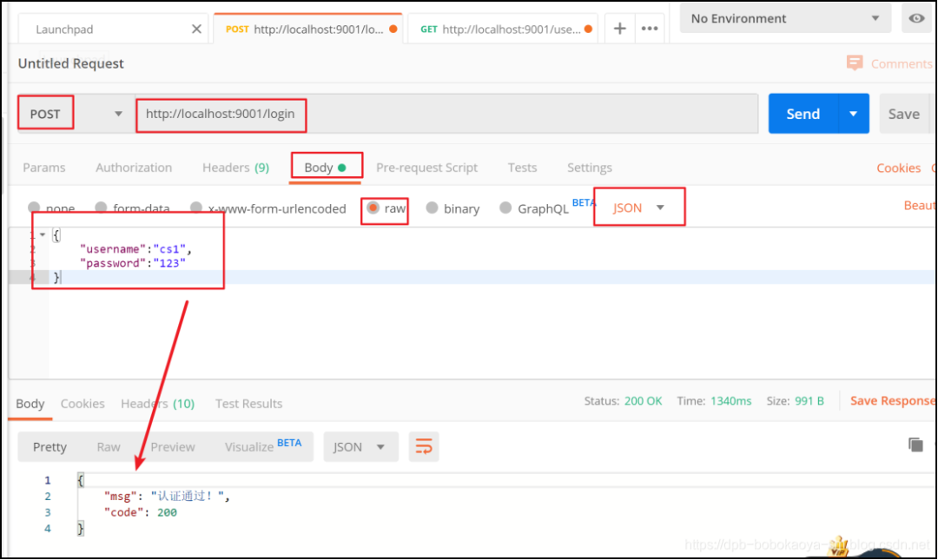Toggle line wrapping in the response viewer
The image size is (938, 560).
pos(424,445)
